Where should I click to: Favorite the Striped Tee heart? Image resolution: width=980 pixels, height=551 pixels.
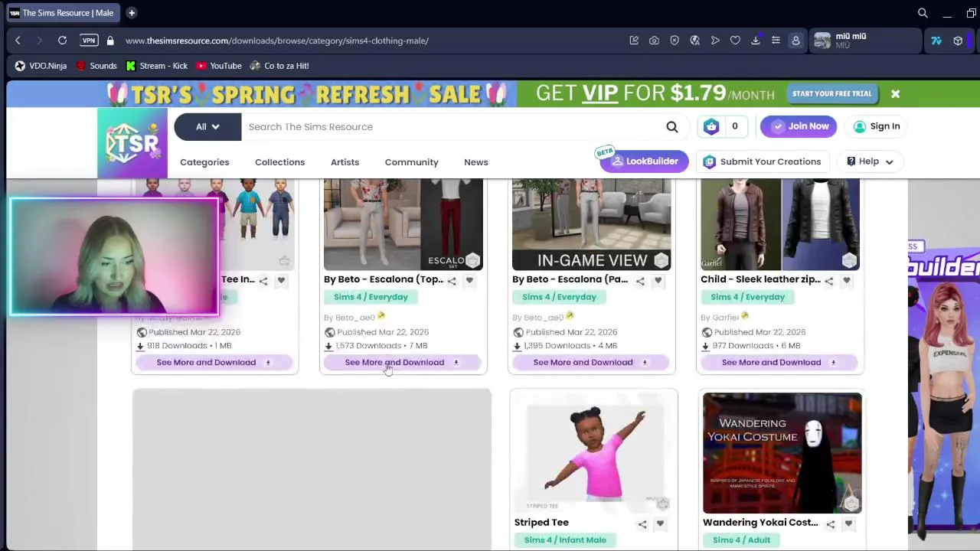[660, 524]
